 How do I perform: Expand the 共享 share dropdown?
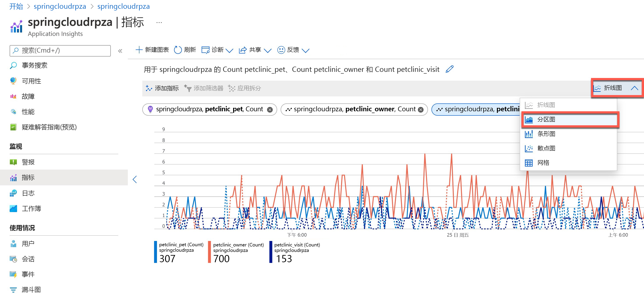267,51
